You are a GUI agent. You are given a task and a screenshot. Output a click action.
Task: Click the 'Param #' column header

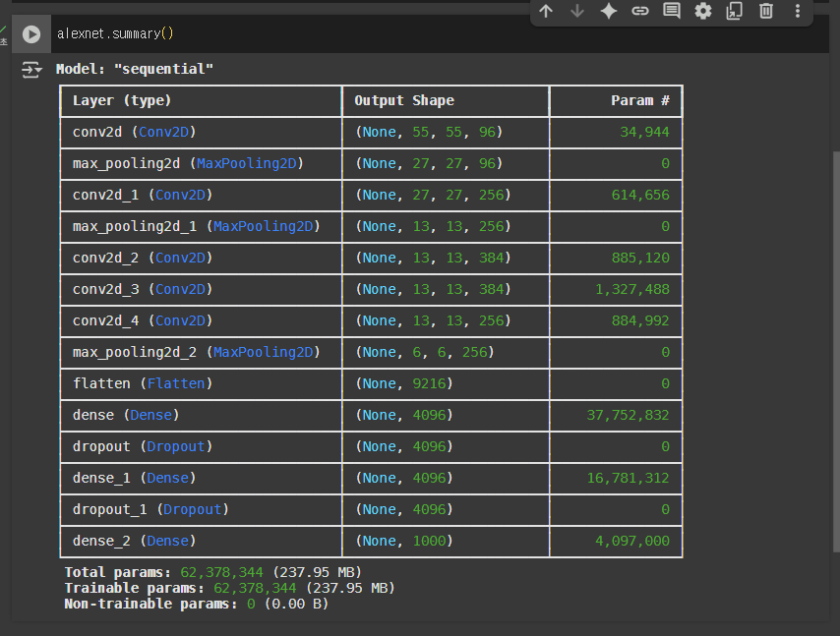[x=640, y=100]
